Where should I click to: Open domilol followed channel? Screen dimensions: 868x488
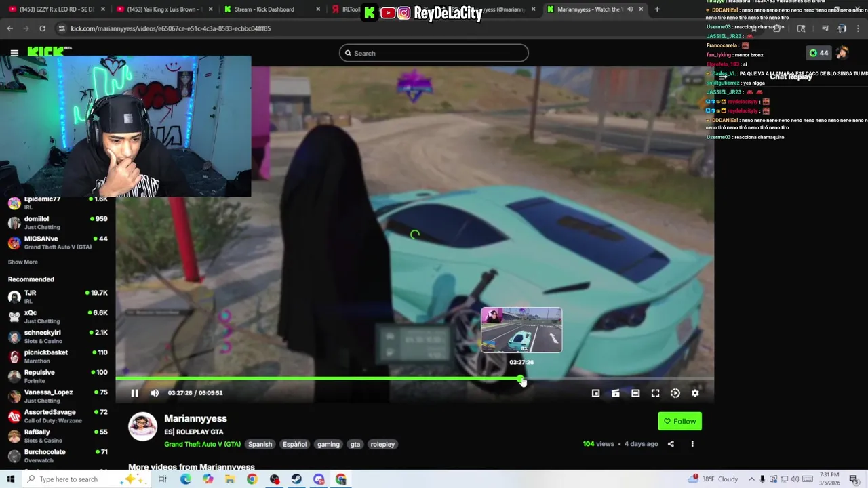click(x=58, y=222)
